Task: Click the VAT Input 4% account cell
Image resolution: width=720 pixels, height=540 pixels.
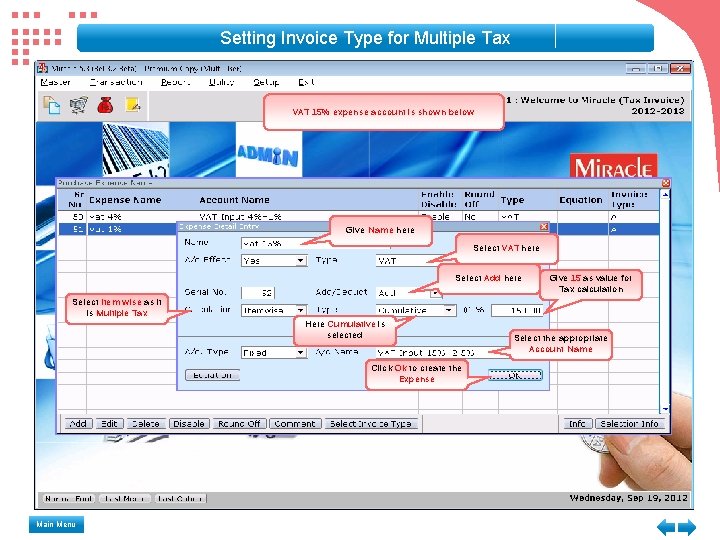Action: [240, 217]
